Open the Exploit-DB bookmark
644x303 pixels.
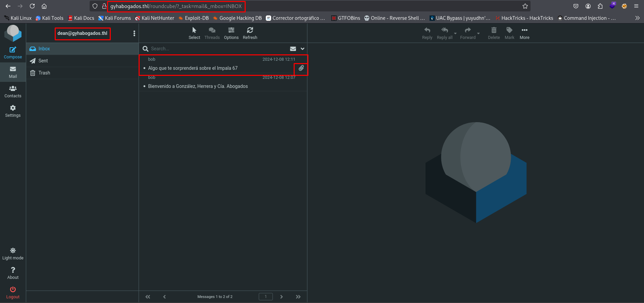194,18
